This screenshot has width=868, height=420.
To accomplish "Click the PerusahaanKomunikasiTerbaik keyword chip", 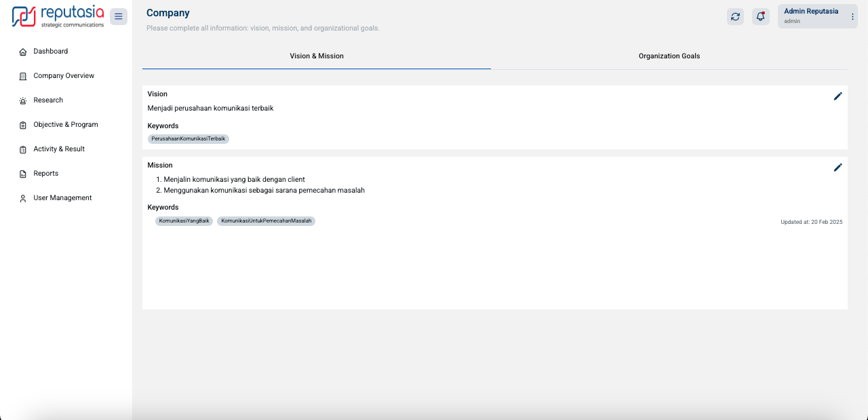I will 188,138.
